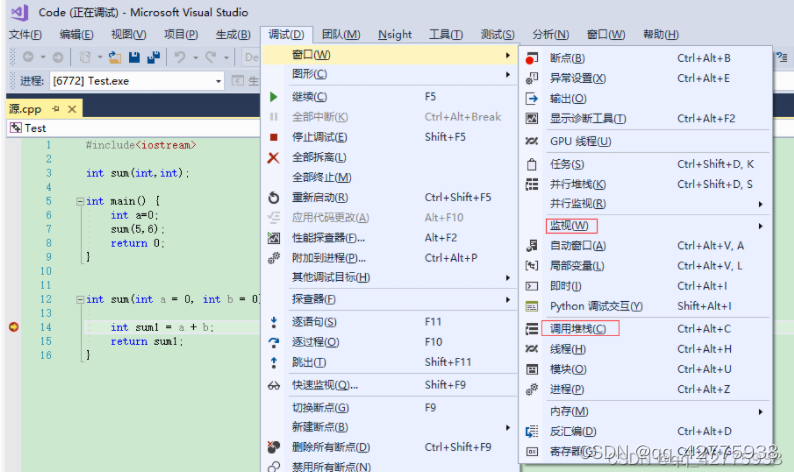The width and height of the screenshot is (794, 472).
Task: Open the File (文件) menu
Action: [25, 34]
